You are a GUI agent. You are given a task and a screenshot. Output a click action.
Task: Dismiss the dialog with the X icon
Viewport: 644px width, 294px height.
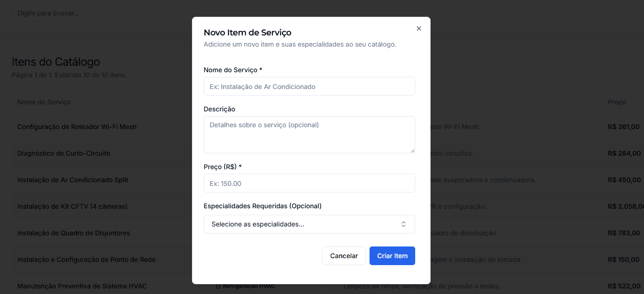[418, 28]
